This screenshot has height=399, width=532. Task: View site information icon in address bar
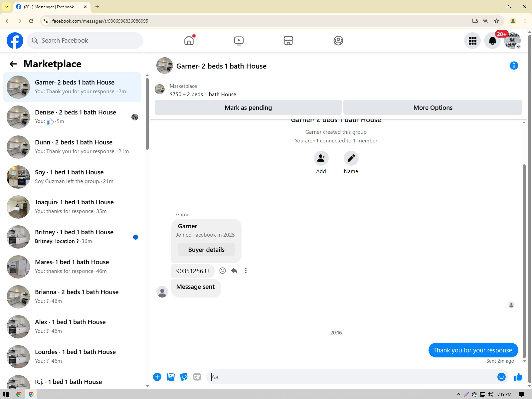point(46,21)
